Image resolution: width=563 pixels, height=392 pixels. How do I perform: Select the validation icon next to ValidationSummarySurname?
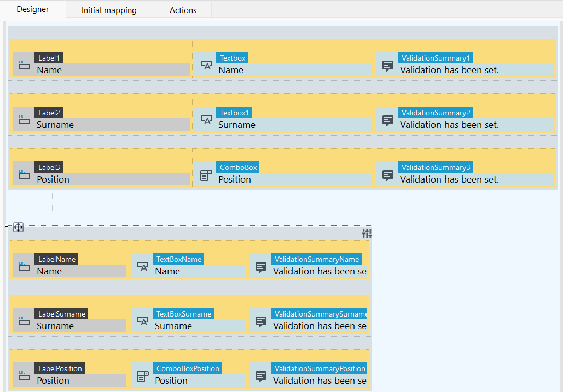coord(261,321)
